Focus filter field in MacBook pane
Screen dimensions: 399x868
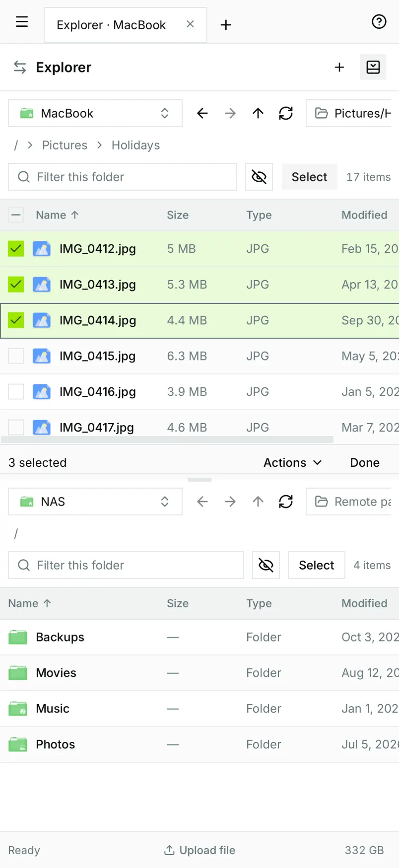click(123, 177)
